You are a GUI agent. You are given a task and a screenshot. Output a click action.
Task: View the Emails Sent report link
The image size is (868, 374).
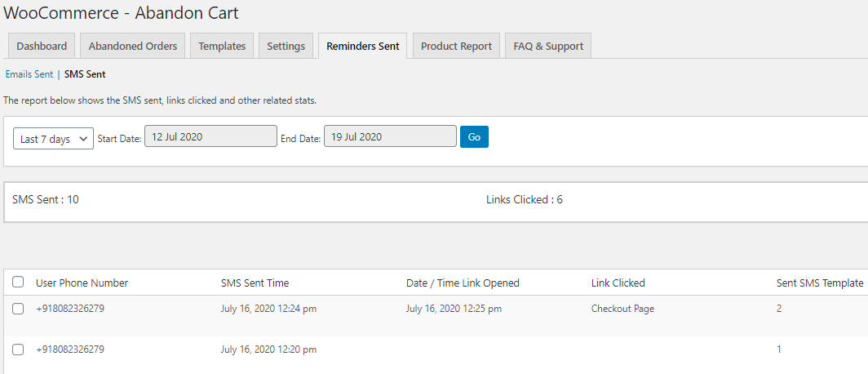pos(29,74)
